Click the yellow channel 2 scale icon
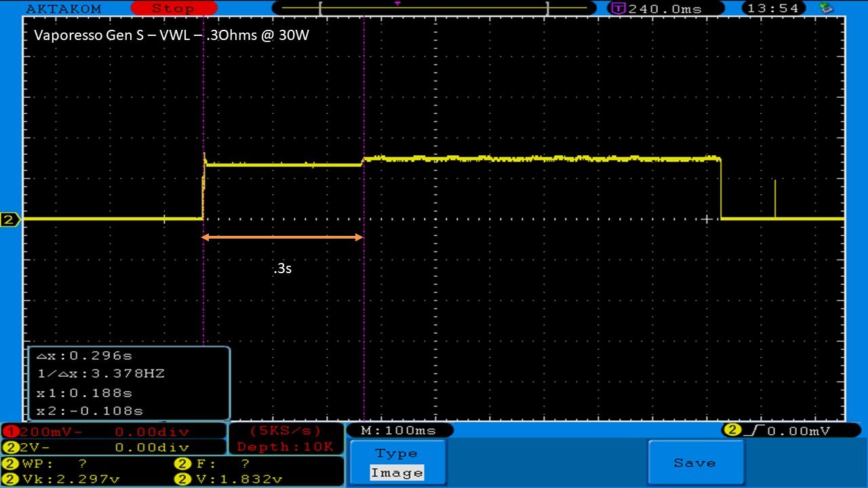The height and width of the screenshot is (488, 868). click(x=9, y=447)
